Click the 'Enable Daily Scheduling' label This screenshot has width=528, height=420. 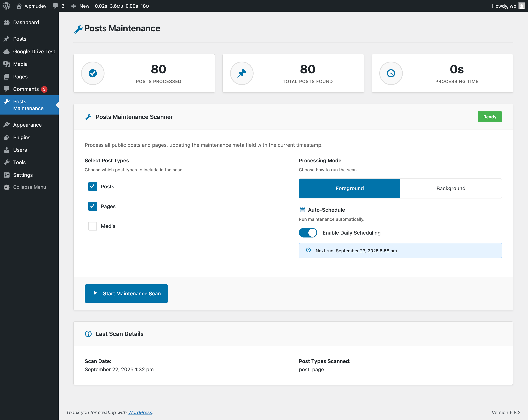[351, 233]
